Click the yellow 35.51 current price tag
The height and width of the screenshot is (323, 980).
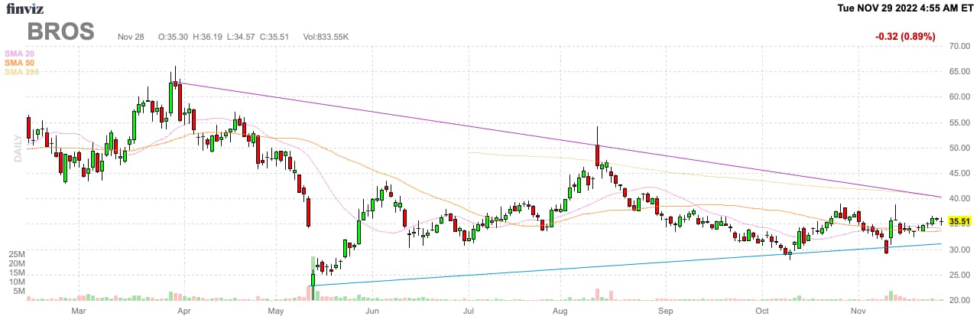pos(959,221)
